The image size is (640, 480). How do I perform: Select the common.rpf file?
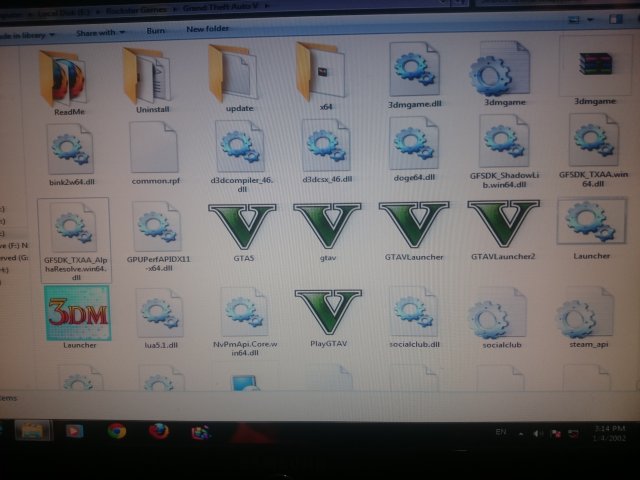coord(154,150)
